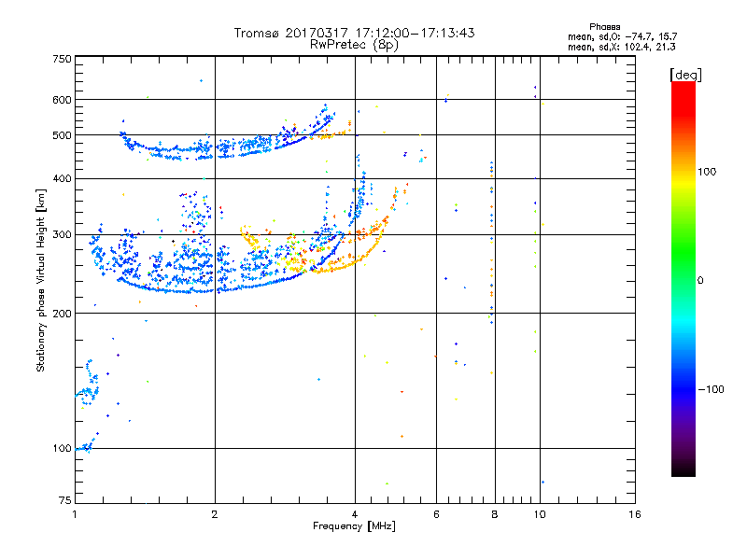This screenshot has height=560, width=747.
Task: Click the x-axis tick label '2'
Action: pos(215,514)
